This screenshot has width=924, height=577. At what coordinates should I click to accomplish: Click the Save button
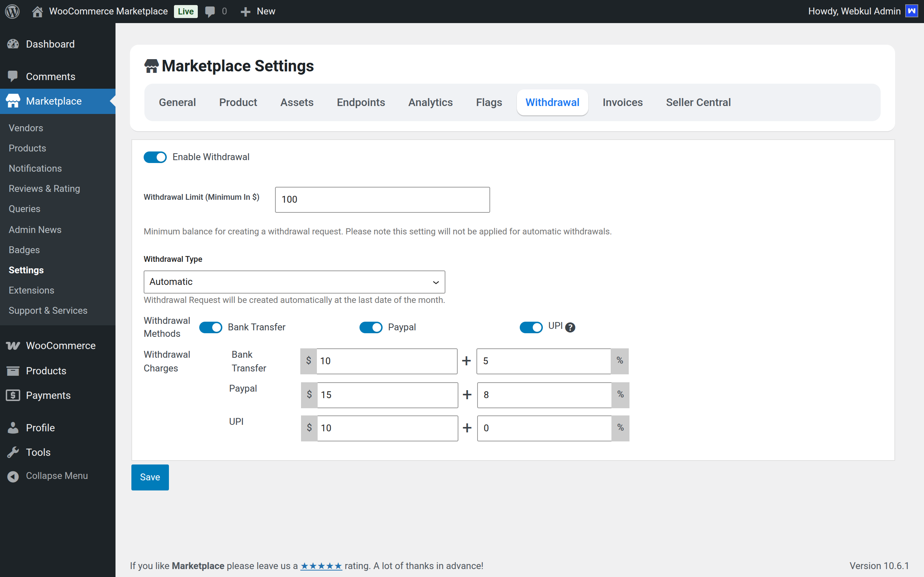coord(150,477)
